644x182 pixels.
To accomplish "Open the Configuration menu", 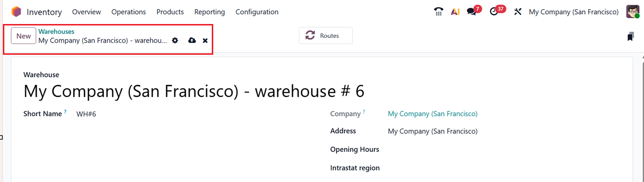I will 257,12.
